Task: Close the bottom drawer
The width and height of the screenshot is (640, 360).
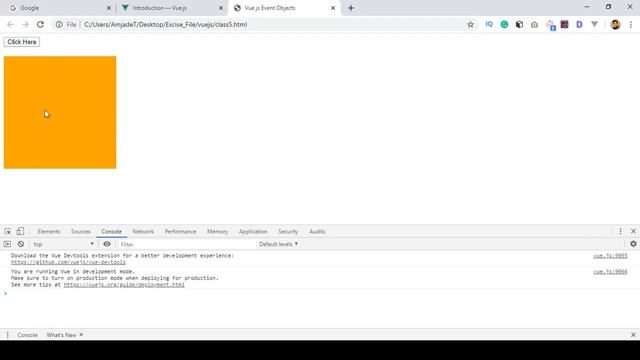Action: [x=633, y=335]
